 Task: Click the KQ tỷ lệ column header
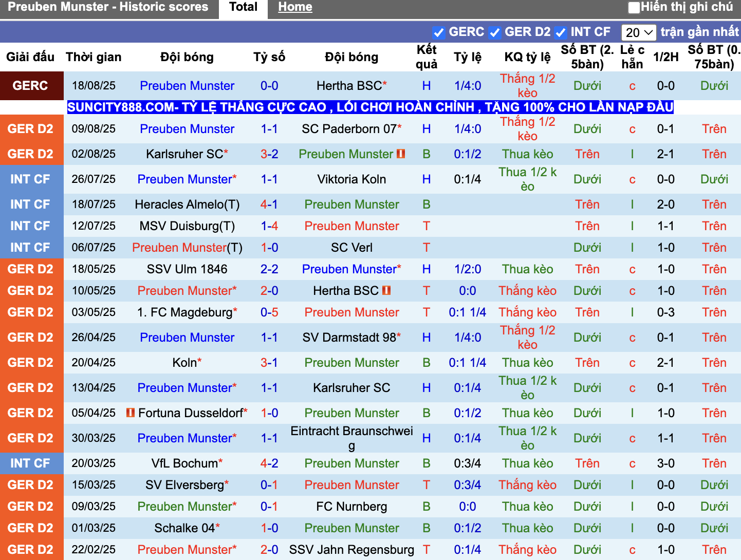click(x=527, y=57)
